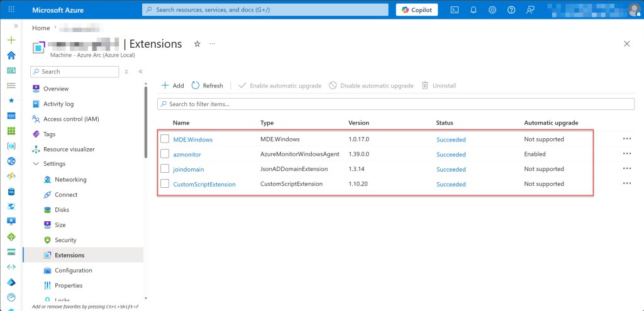Screen dimensions: 644x311
Task: Tick the azmonitor row checkbox
Action: pyautogui.click(x=165, y=154)
